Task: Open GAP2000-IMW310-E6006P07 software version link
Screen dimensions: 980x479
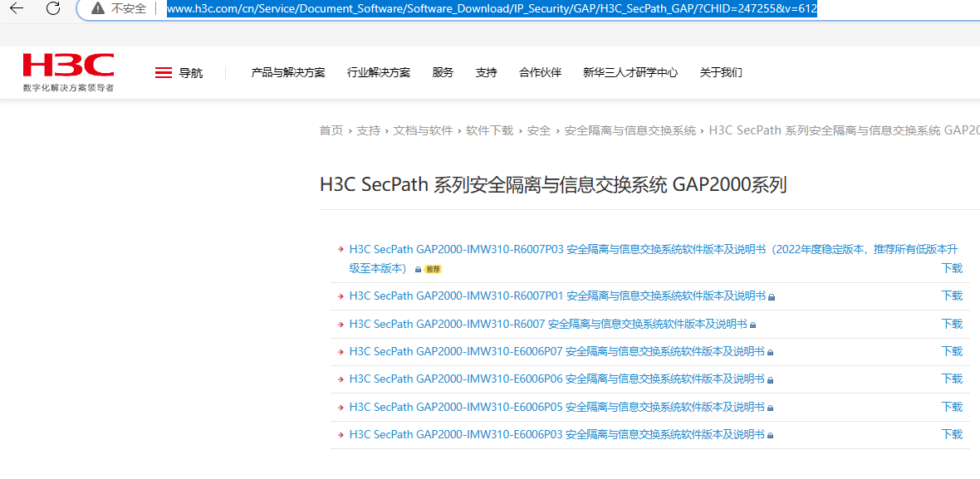Action: pyautogui.click(x=557, y=351)
